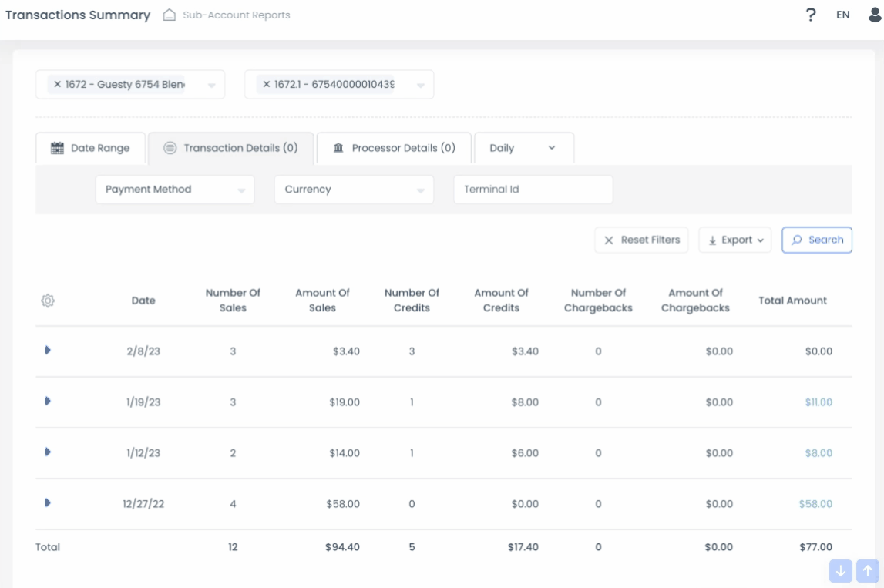Viewport: 884px width, 588px height.
Task: Remove the 1672 - Guesty account tag
Action: [x=57, y=84]
